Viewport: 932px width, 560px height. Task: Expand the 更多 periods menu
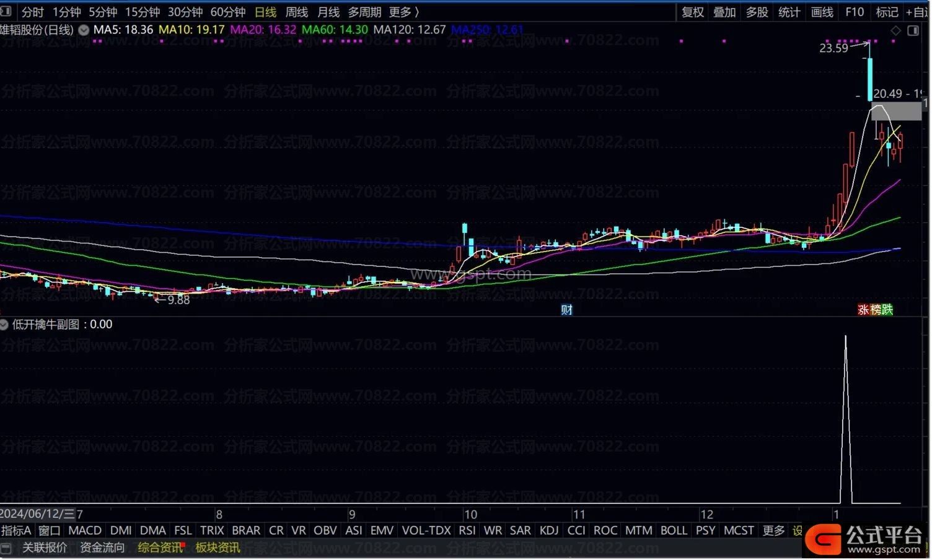pyautogui.click(x=403, y=12)
